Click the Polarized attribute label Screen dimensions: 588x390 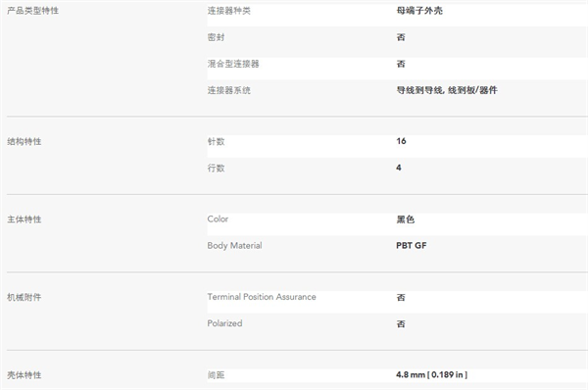[x=224, y=323]
